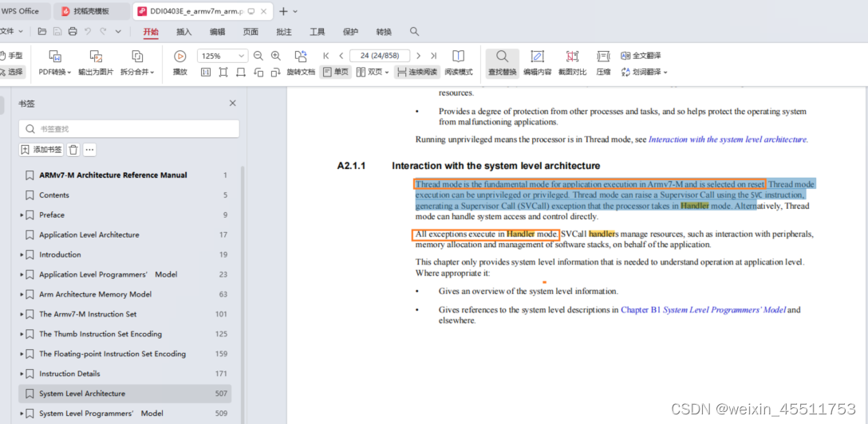Click 输出为图片 export button
The width and height of the screenshot is (868, 424).
96,64
